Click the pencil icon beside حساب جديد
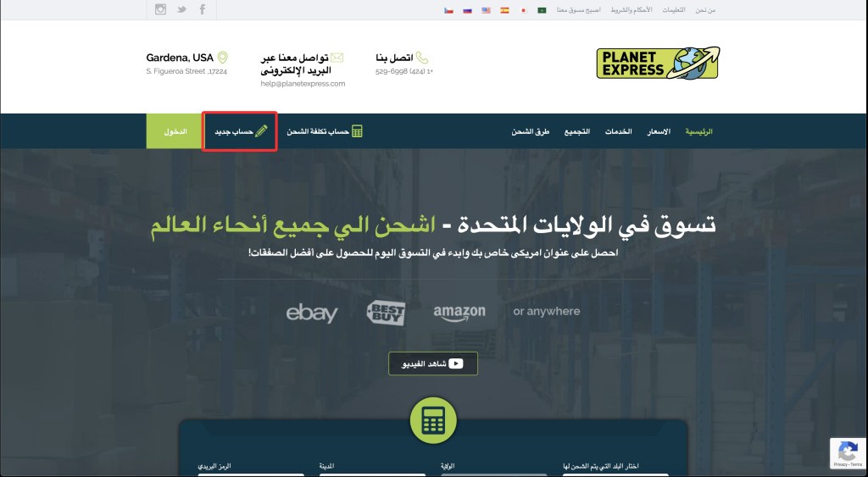The height and width of the screenshot is (477, 868). tap(261, 131)
